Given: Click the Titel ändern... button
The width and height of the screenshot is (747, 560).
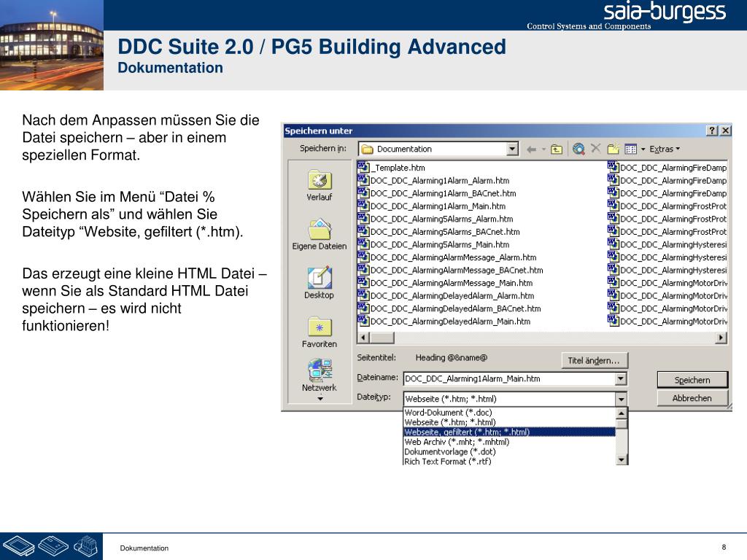Looking at the screenshot, I should (x=594, y=360).
